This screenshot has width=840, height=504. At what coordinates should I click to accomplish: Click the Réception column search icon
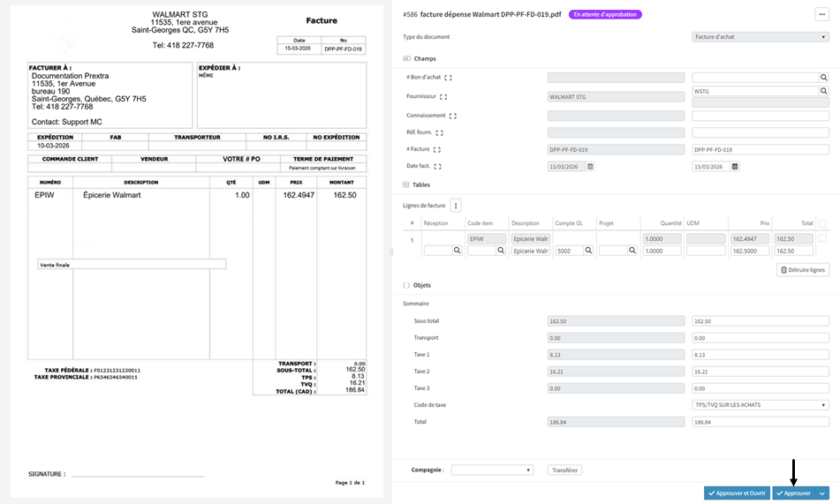point(458,251)
